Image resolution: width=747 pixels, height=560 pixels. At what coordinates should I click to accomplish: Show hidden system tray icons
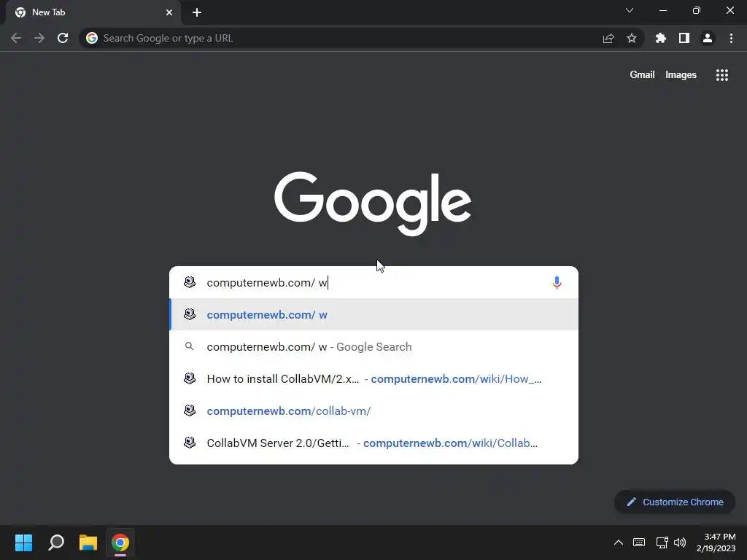(619, 542)
